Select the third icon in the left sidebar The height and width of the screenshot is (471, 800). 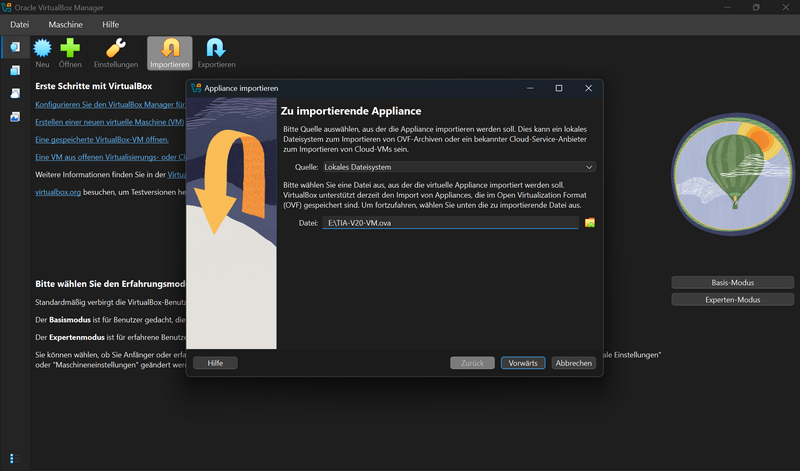[x=15, y=93]
